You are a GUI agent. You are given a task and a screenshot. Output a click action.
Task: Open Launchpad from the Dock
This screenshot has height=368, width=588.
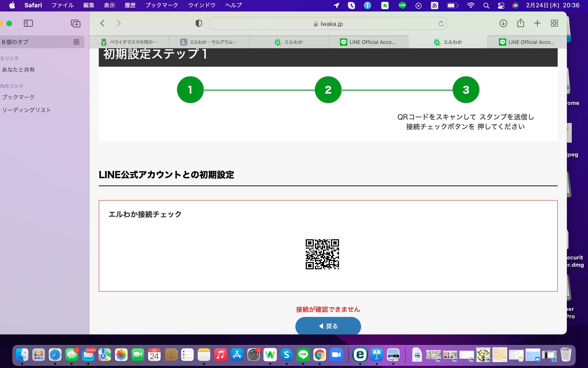[x=38, y=355]
